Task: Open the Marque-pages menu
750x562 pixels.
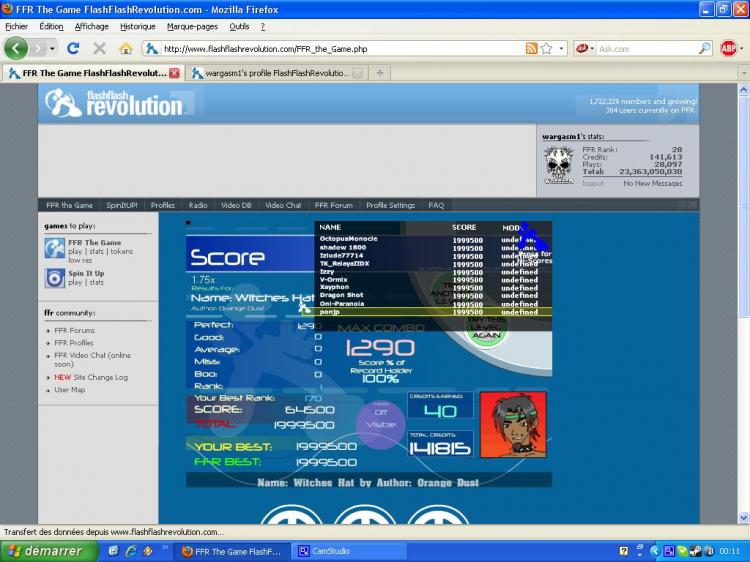Action: (190, 27)
